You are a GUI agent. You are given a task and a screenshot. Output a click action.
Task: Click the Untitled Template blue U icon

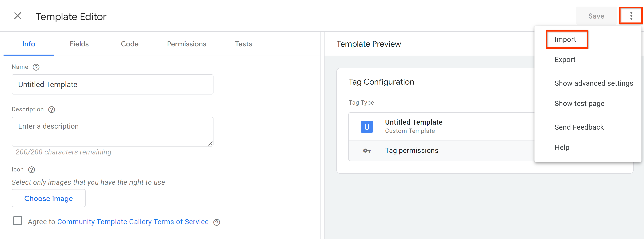coord(367,126)
